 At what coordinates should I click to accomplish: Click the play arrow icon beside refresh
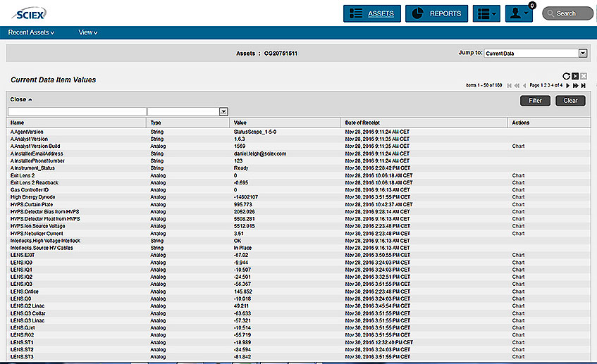[x=574, y=76]
